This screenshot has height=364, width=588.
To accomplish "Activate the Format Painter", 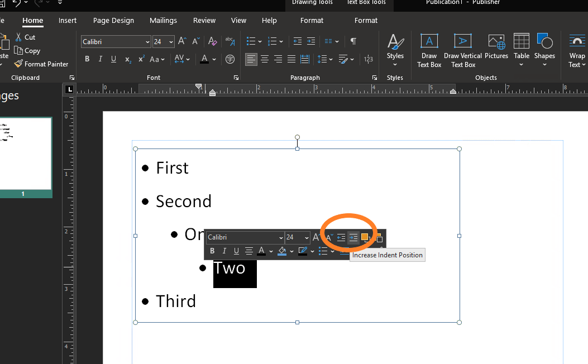I will click(41, 64).
